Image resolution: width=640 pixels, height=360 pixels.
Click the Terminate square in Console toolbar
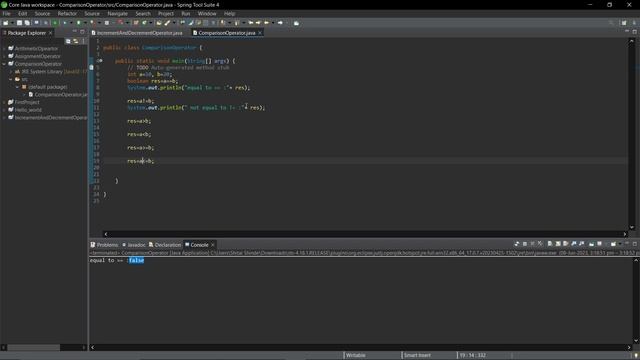pyautogui.click(x=525, y=244)
